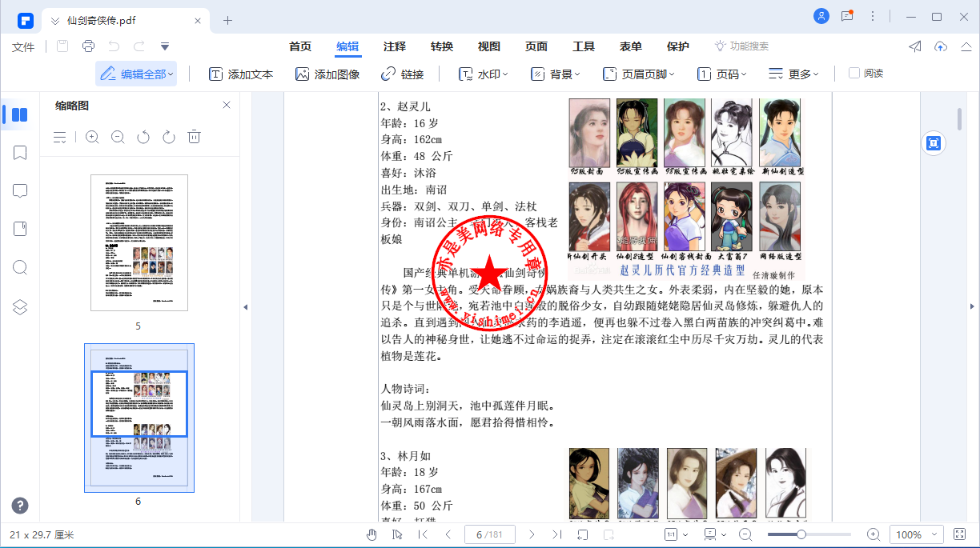Click the zoom in plus button
The width and height of the screenshot is (980, 548).
[874, 534]
